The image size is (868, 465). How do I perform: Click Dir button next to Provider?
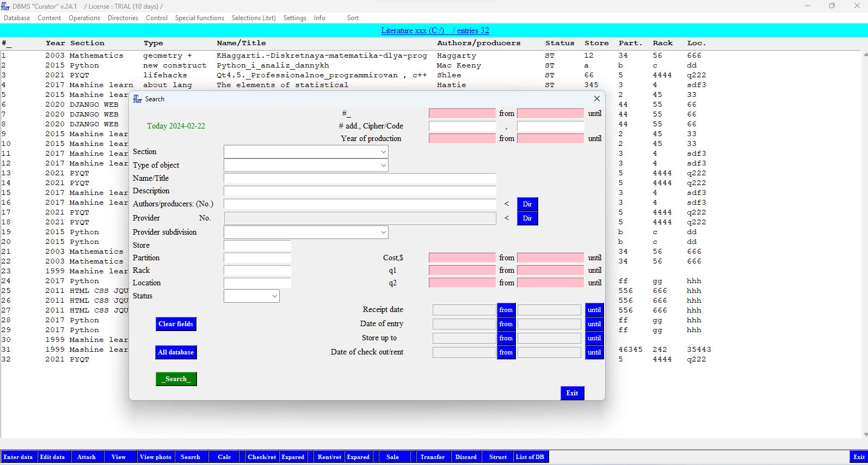[527, 218]
